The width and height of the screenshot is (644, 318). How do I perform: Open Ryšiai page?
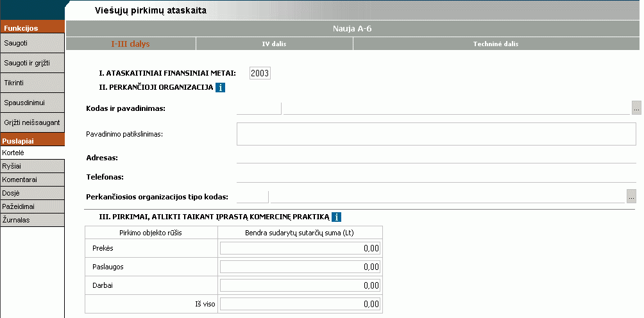[33, 166]
